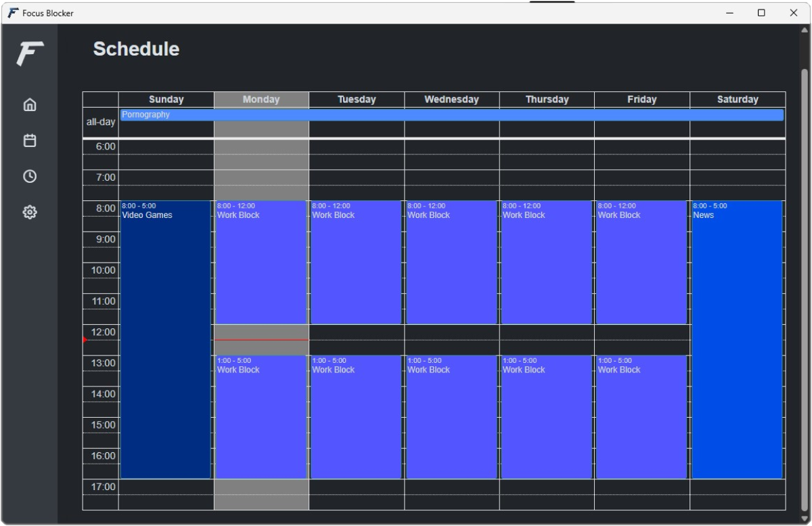Click the vertical scrollbar on the right
The height and width of the screenshot is (526, 812).
[805, 271]
